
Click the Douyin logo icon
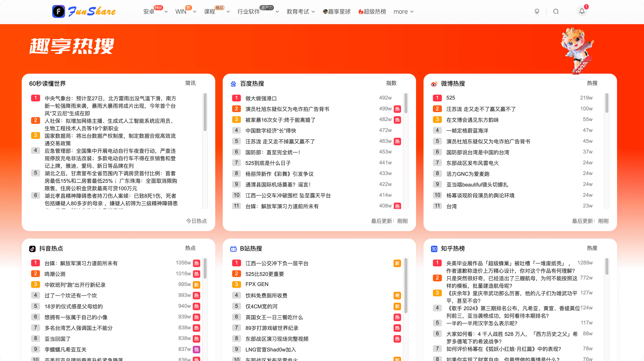(x=33, y=249)
